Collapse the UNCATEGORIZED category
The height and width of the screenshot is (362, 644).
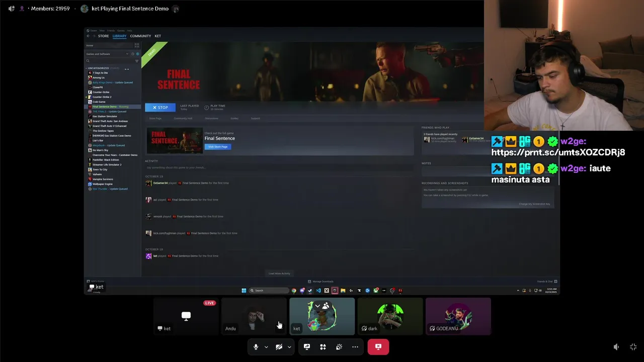(x=87, y=68)
